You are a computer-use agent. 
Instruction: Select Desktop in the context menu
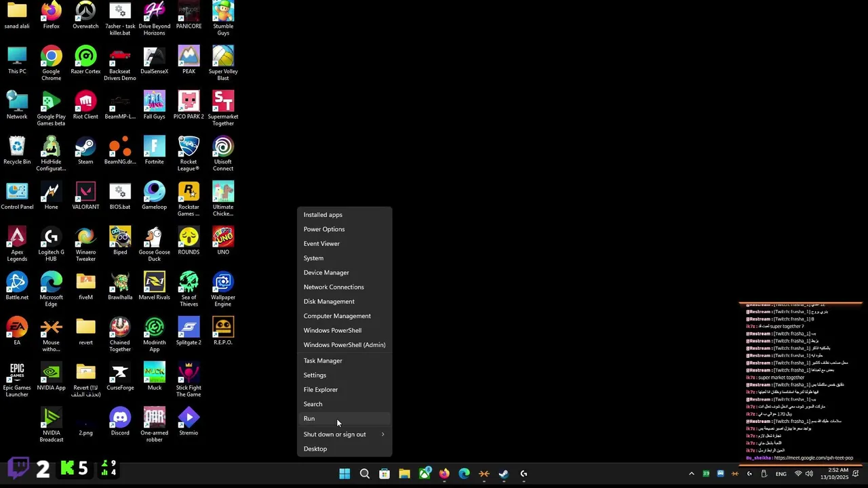(344, 449)
